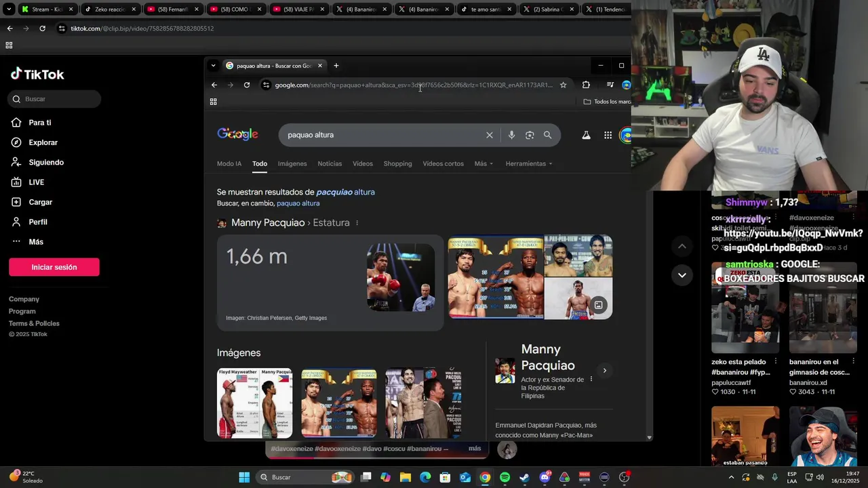
Task: Expand Manny Pacquiao knowledge panel arrow
Action: point(604,370)
